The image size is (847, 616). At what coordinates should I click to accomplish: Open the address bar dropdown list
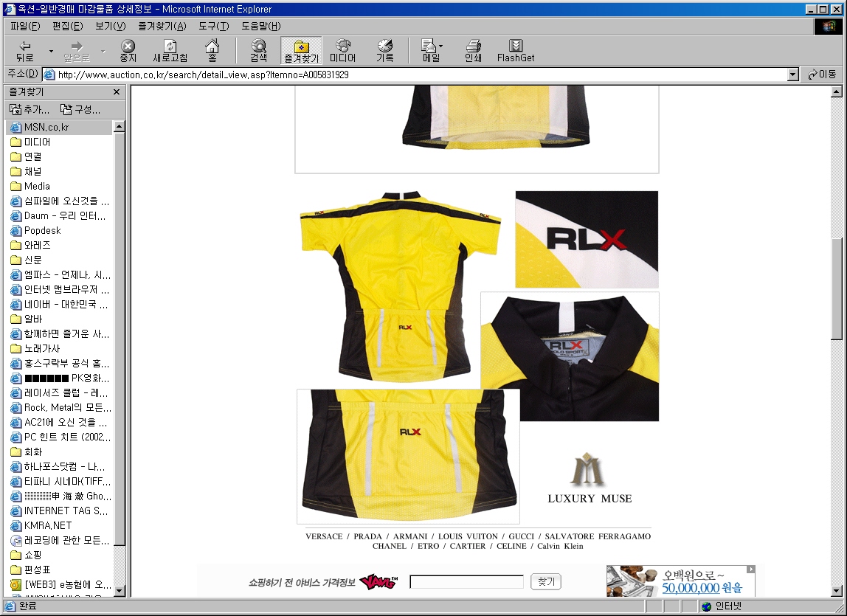coord(793,75)
